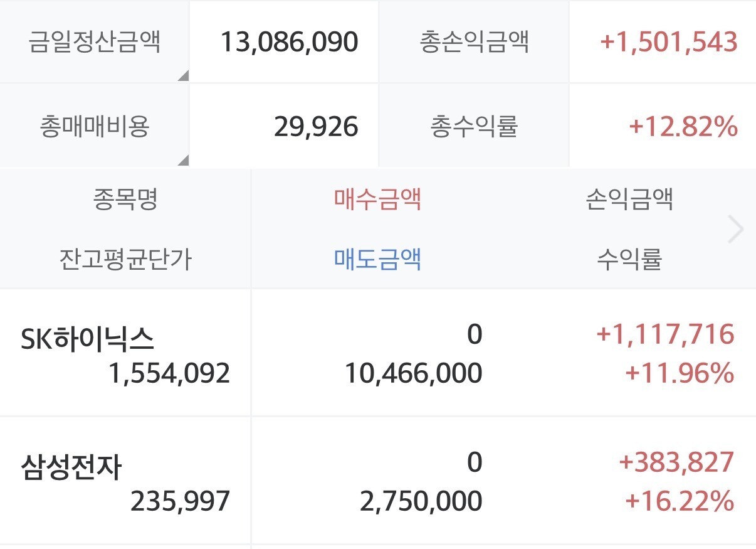This screenshot has width=756, height=549.
Task: Tap SK하이닉스 sell amount 10,466,000
Action: 414,373
